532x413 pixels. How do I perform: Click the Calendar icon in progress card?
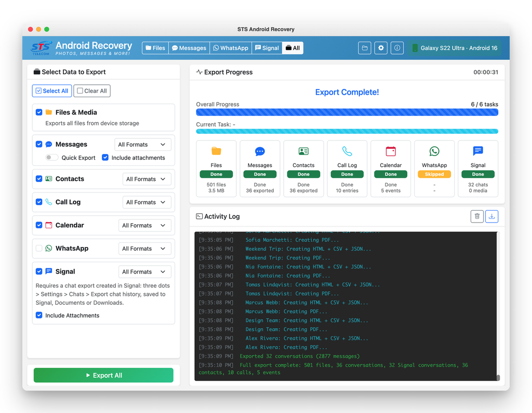tap(391, 151)
